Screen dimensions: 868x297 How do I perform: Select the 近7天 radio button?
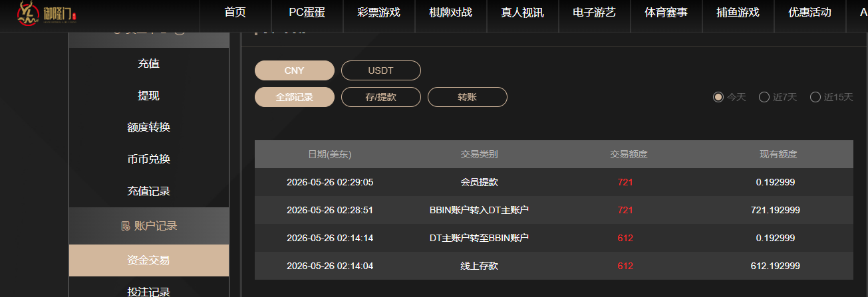pyautogui.click(x=764, y=97)
